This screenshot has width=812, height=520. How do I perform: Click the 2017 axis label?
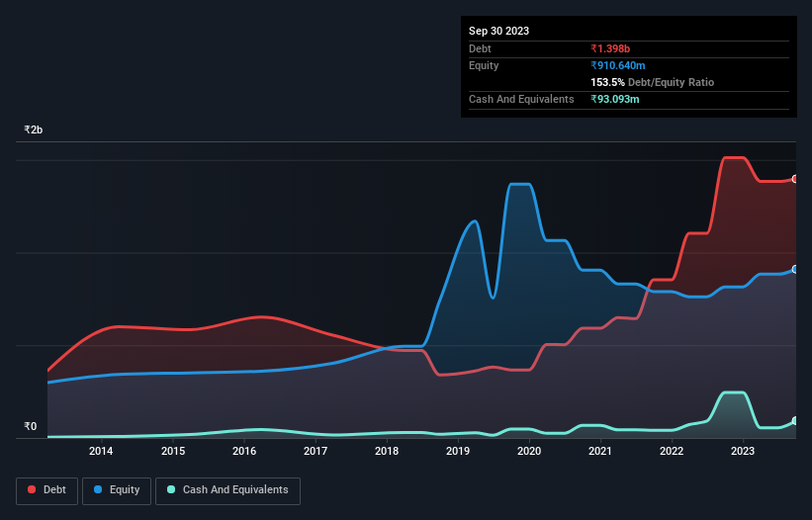(x=316, y=451)
